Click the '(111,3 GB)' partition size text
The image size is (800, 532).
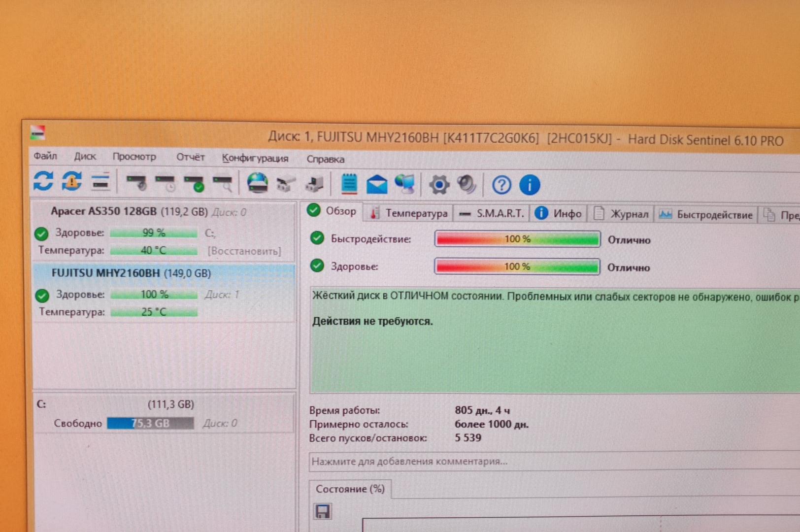click(171, 404)
